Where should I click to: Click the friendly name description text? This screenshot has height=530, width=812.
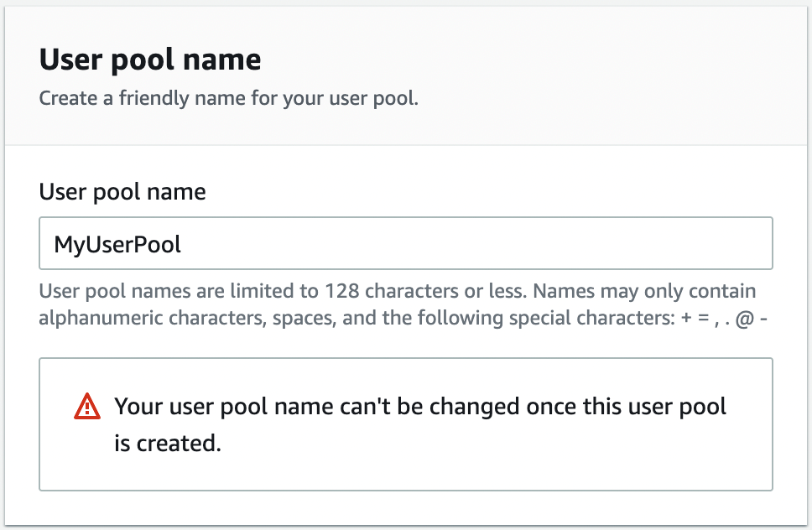coord(230,98)
